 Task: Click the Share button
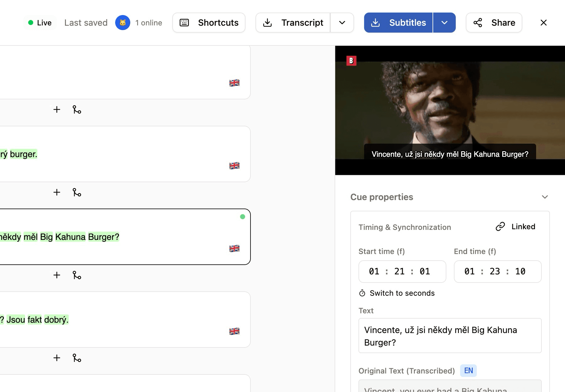click(494, 23)
